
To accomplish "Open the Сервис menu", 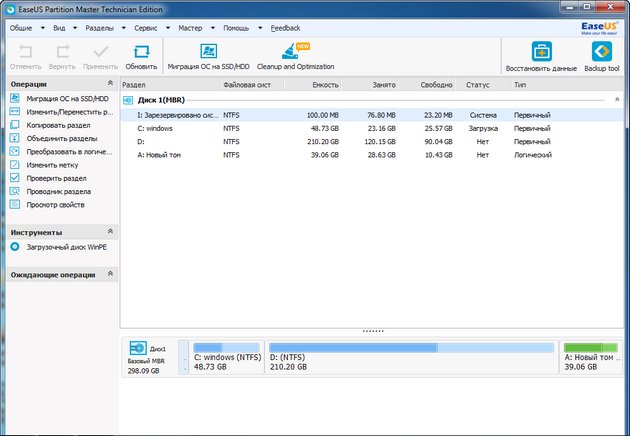I will coord(146,28).
